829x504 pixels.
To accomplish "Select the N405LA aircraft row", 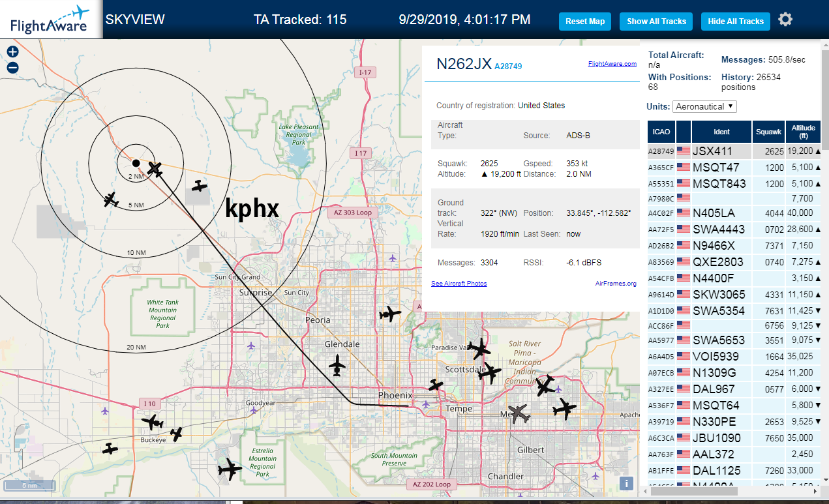I will point(734,213).
